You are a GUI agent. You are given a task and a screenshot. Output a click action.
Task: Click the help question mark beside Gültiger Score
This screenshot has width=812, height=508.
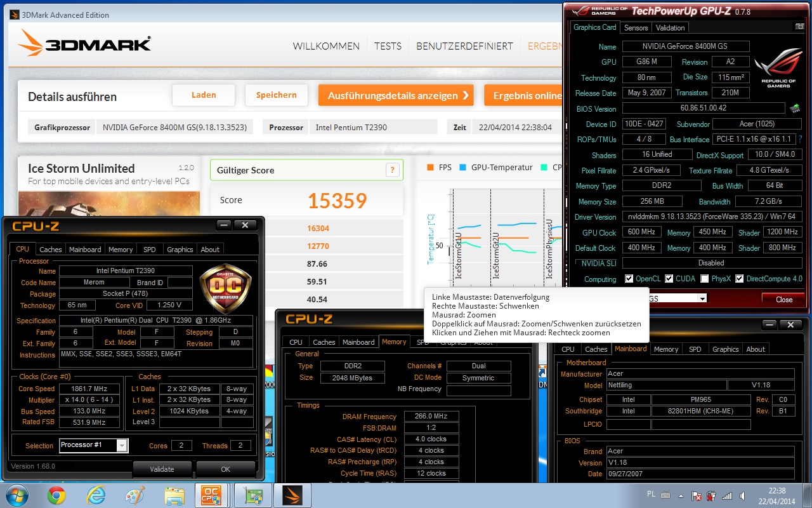(x=393, y=170)
